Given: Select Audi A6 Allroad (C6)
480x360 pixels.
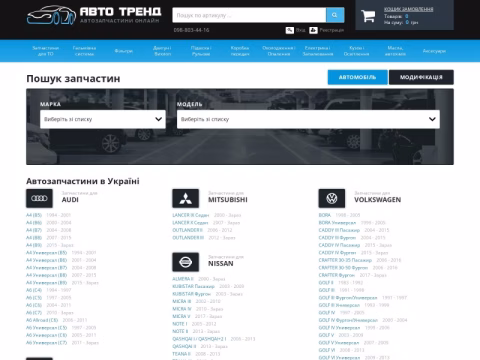Looking at the screenshot, I should [42, 320].
